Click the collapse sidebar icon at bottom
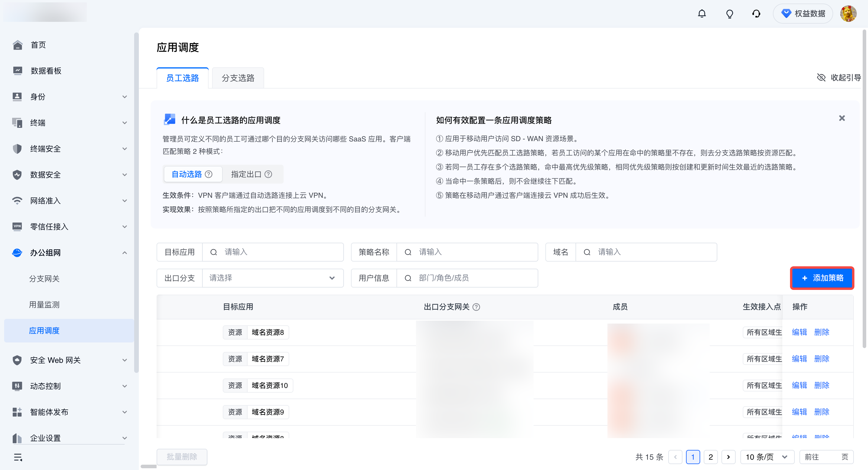Screen dimensions: 868x470 coord(18,457)
